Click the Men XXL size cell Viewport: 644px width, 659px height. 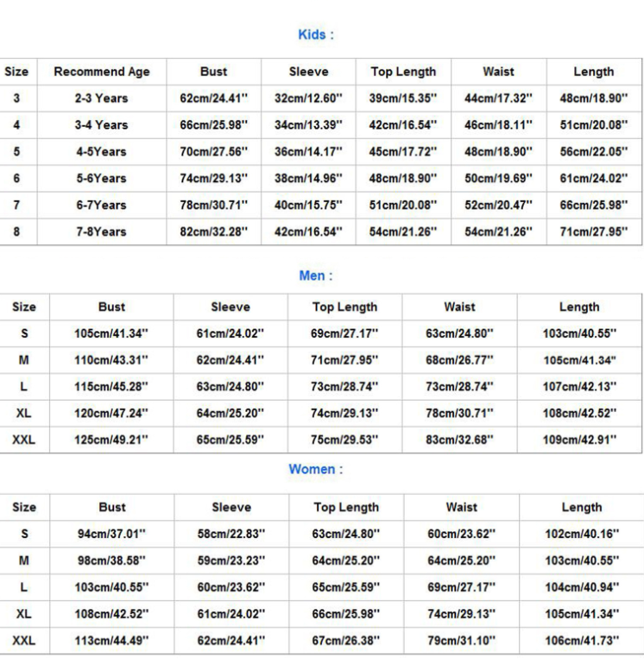24,440
